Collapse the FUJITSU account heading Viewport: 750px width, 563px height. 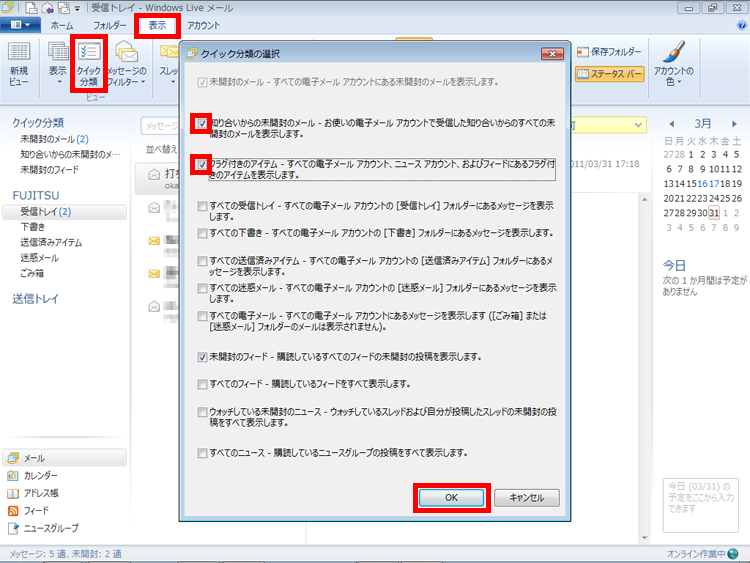click(36, 196)
